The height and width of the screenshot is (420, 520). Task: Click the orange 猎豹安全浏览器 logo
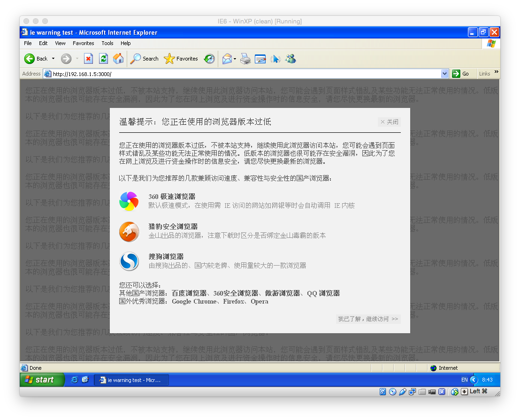click(x=129, y=231)
